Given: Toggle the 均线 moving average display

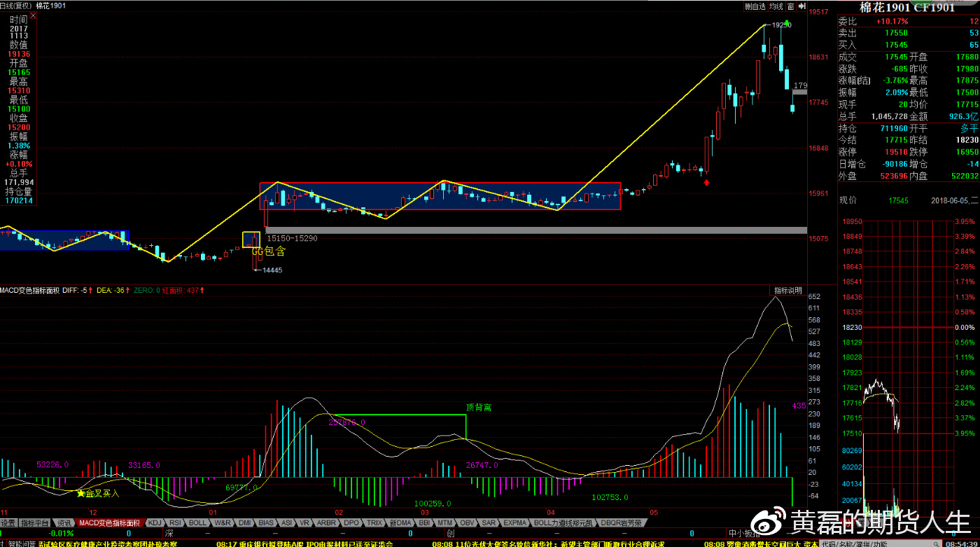Looking at the screenshot, I should 776,6.
